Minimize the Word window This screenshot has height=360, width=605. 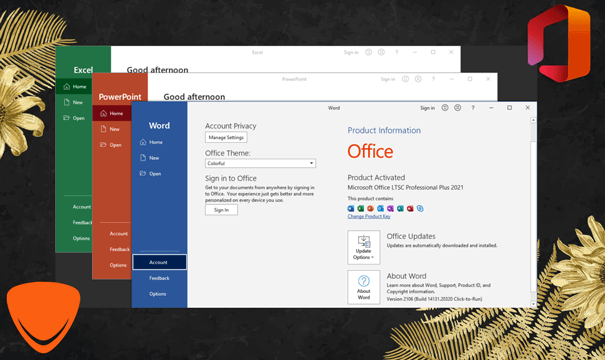click(491, 108)
